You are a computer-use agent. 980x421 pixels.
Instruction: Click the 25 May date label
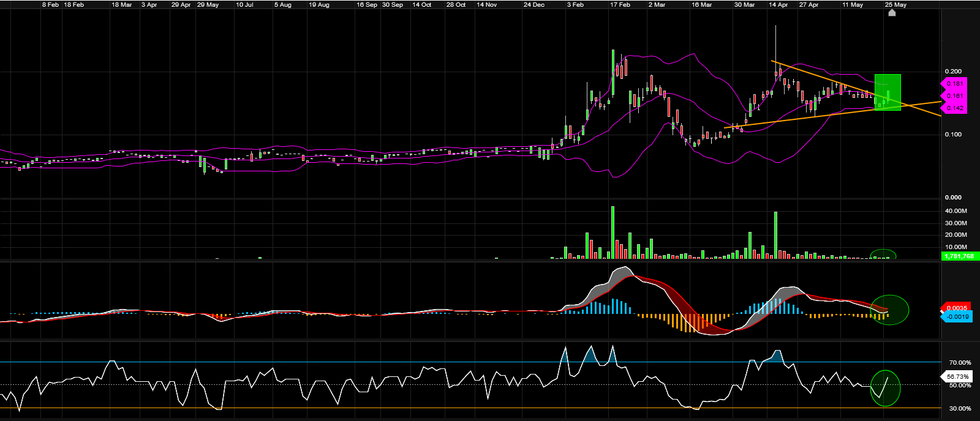point(895,4)
